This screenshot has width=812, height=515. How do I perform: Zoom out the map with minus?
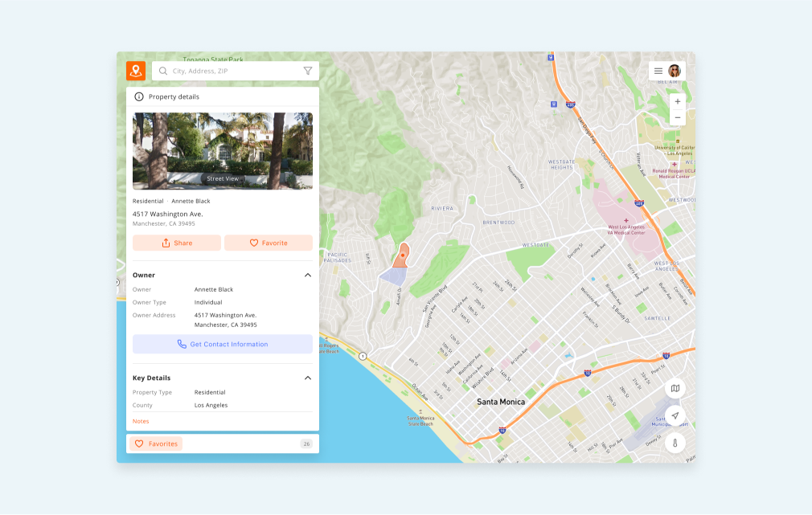click(x=678, y=117)
